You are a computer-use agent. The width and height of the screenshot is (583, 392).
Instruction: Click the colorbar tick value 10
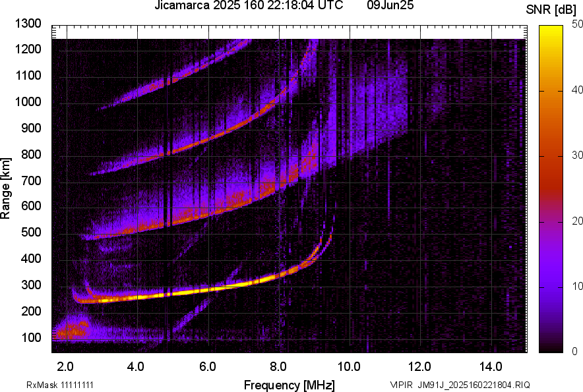point(577,286)
